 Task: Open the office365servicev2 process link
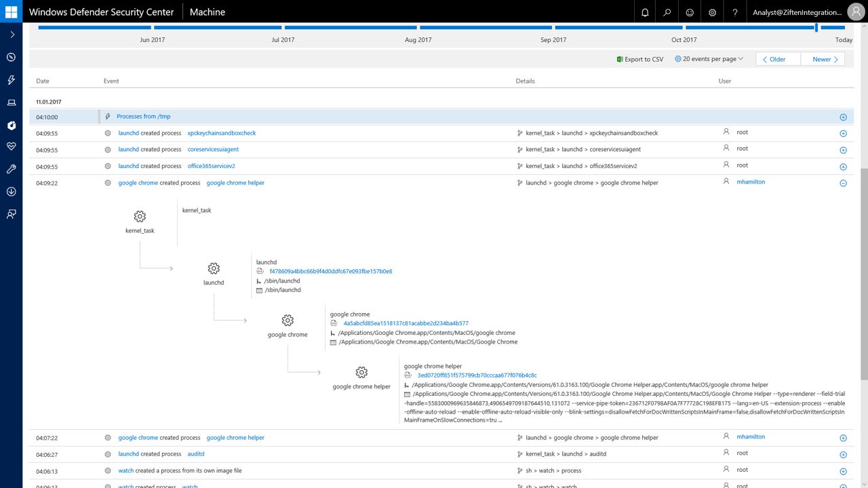pyautogui.click(x=212, y=166)
